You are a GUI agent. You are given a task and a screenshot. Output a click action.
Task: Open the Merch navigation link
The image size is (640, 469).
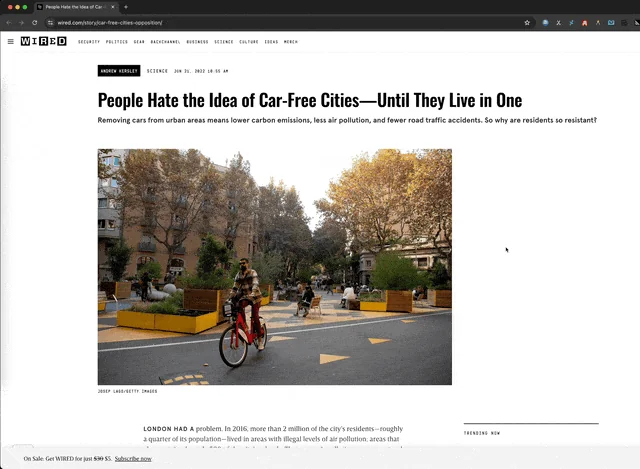pos(291,42)
